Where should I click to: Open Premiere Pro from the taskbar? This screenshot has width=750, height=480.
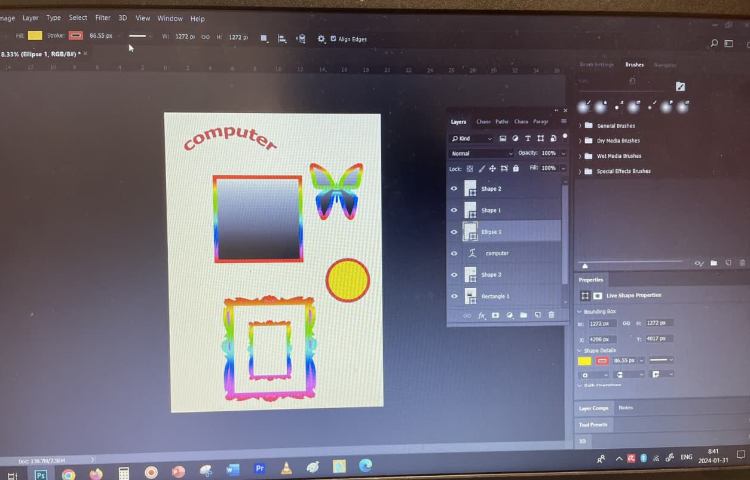pyautogui.click(x=259, y=468)
